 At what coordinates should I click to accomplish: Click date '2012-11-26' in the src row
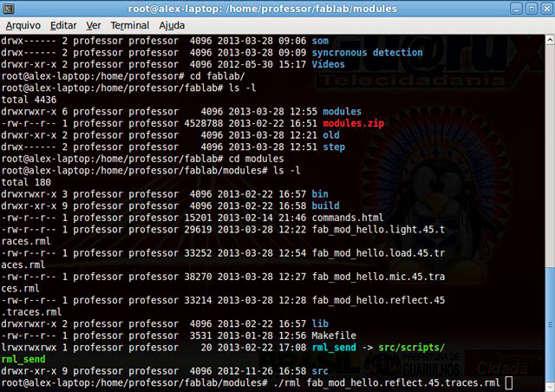pos(245,371)
